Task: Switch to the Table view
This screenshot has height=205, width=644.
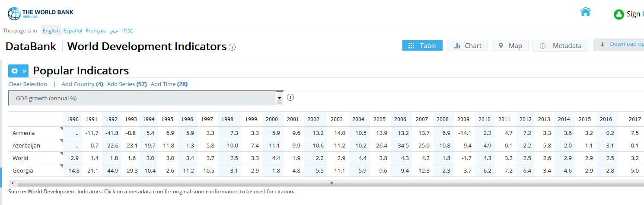Action: tap(422, 45)
